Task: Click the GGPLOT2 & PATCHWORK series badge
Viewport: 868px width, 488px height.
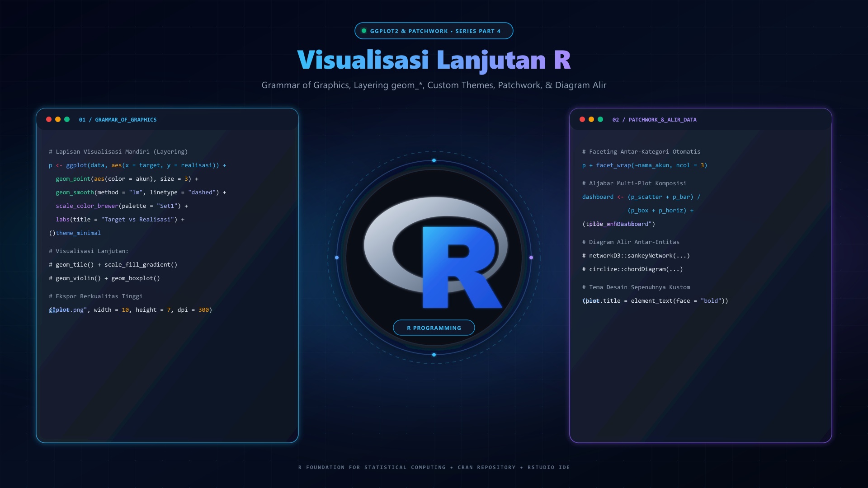Action: click(x=434, y=31)
